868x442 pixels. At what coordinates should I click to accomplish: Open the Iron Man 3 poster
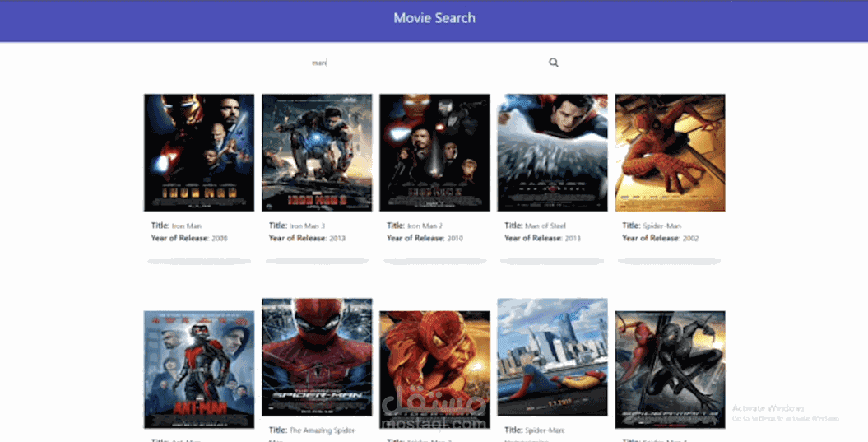click(x=318, y=153)
